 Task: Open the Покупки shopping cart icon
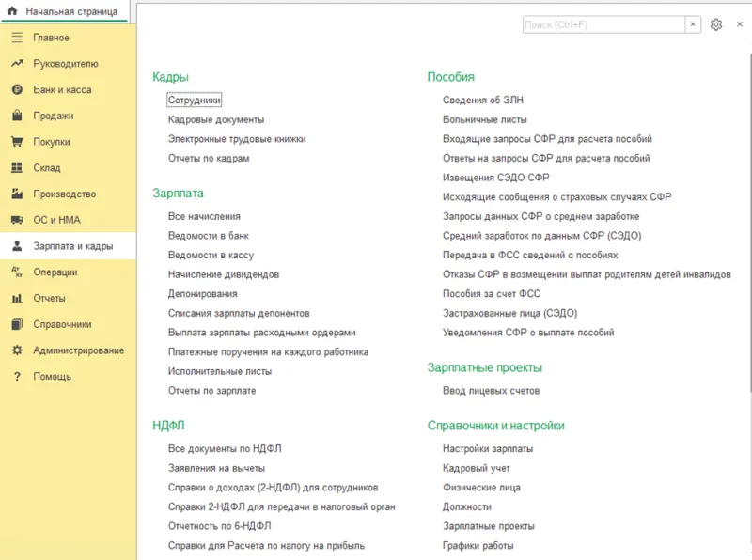coord(16,142)
